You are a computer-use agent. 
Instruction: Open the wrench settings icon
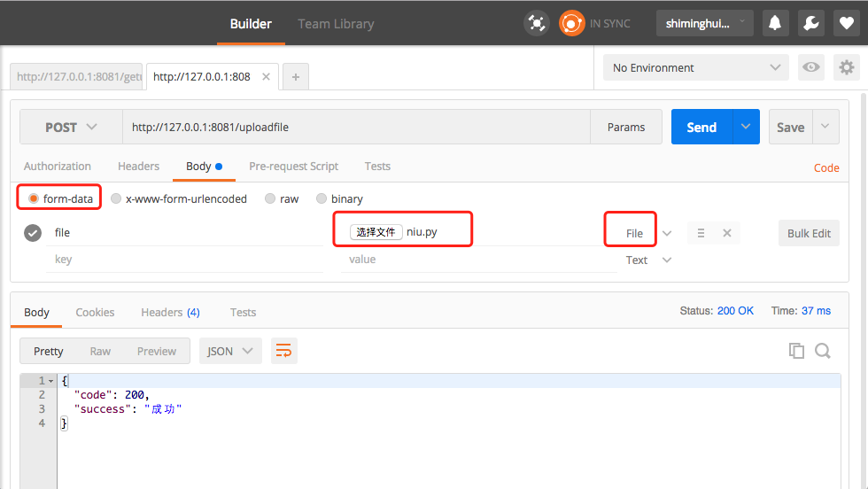tap(811, 23)
